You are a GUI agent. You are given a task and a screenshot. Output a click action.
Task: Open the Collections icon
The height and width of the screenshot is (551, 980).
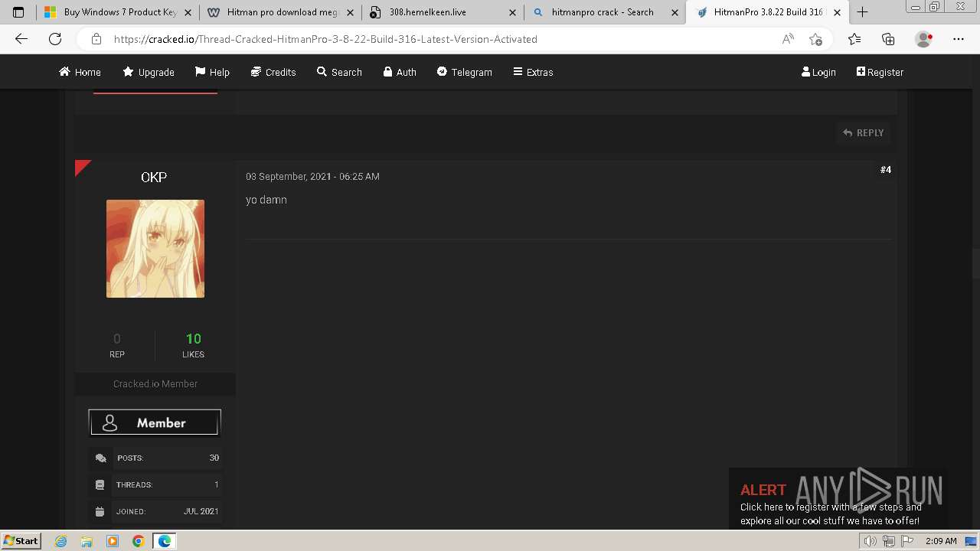tap(888, 39)
